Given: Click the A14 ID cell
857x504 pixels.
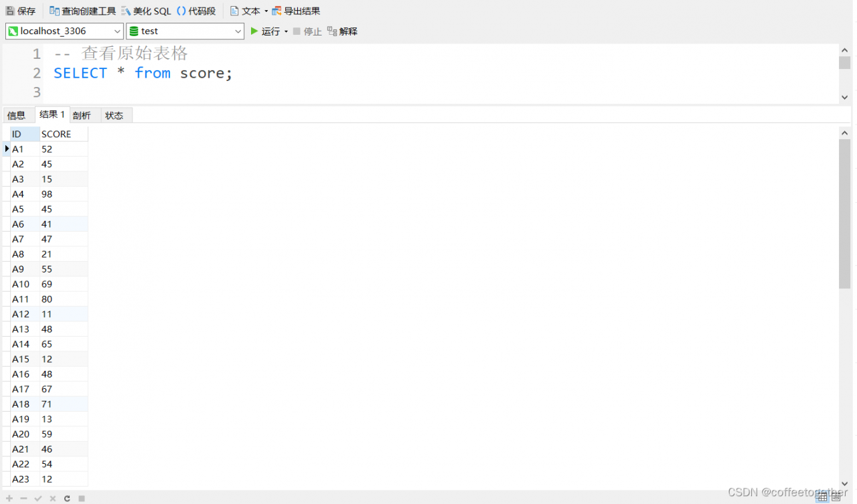Looking at the screenshot, I should pos(25,344).
